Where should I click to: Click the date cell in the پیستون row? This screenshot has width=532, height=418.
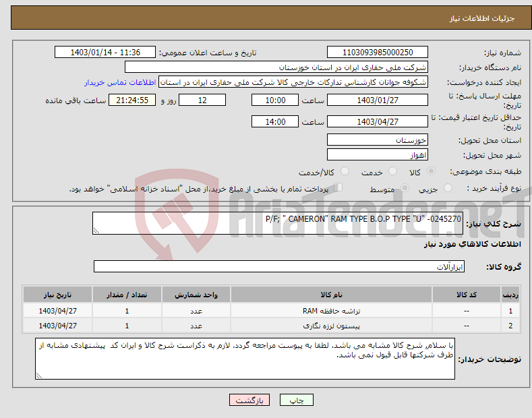coord(58,326)
